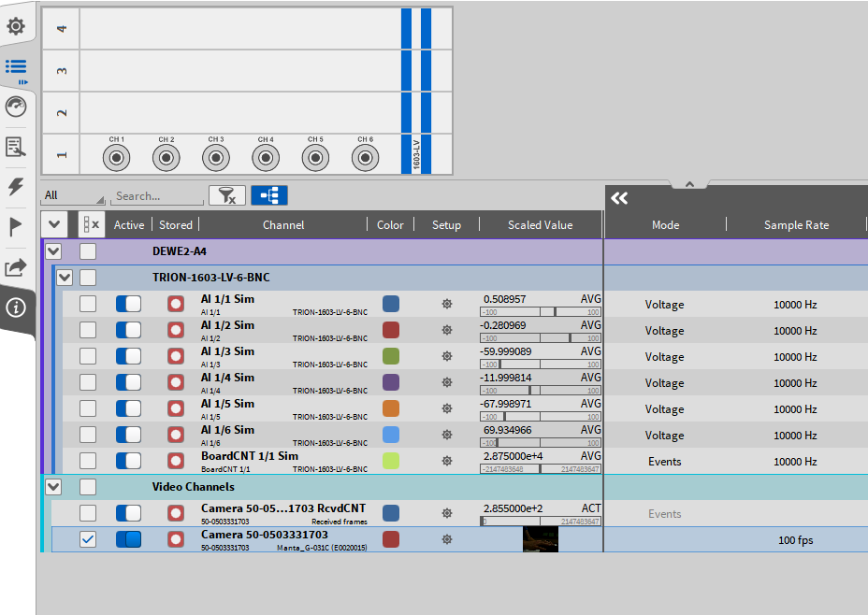
Task: Open setup gear for AI 1/3 Sim
Action: (x=447, y=356)
